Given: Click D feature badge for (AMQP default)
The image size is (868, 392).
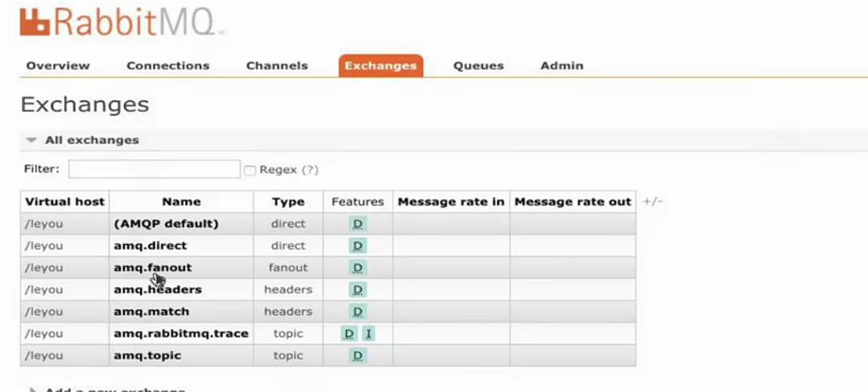Looking at the screenshot, I should pos(357,224).
